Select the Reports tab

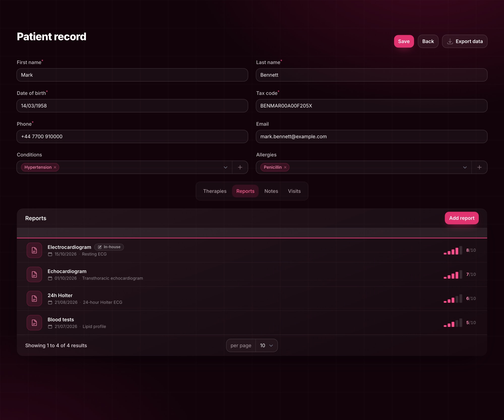(x=245, y=191)
